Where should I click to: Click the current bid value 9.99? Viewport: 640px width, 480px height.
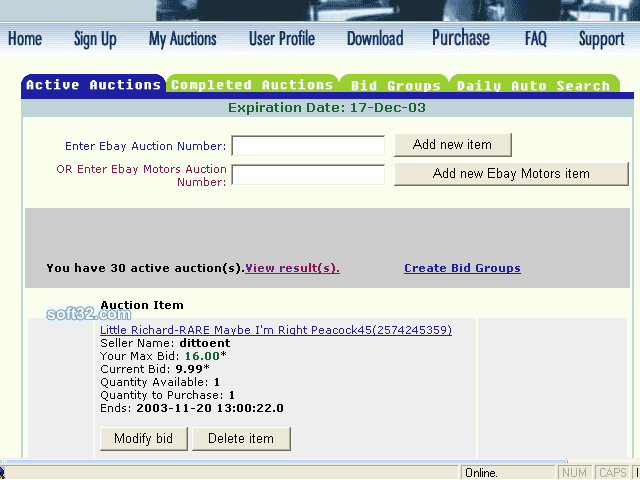(189, 369)
